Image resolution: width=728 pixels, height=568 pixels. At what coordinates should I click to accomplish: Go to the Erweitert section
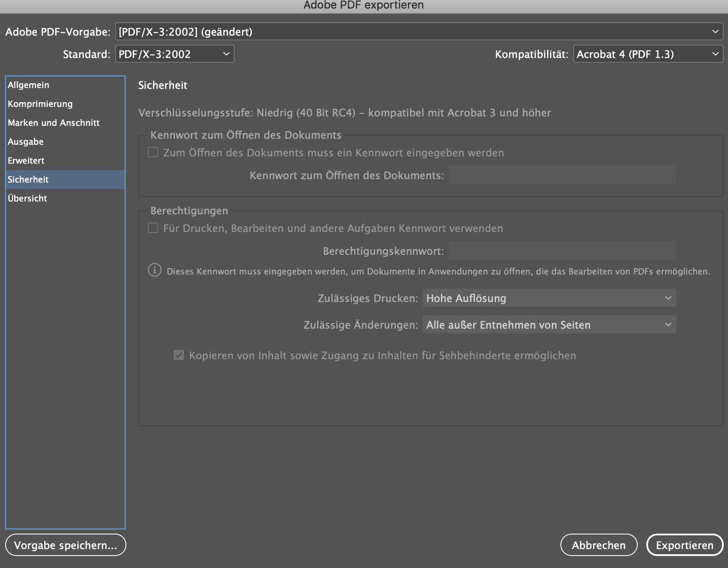(65, 161)
